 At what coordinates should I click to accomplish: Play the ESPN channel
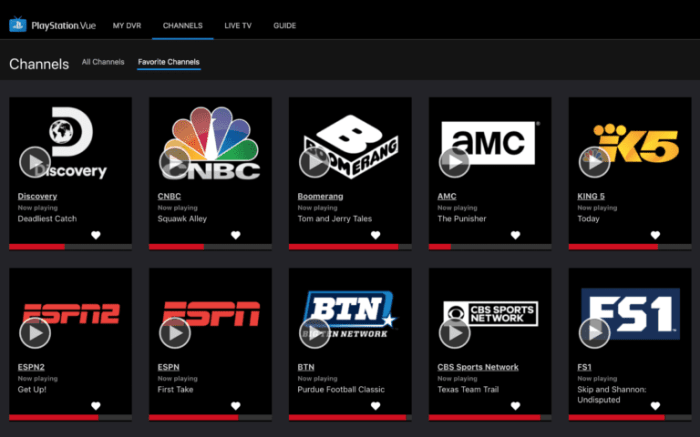pyautogui.click(x=175, y=333)
